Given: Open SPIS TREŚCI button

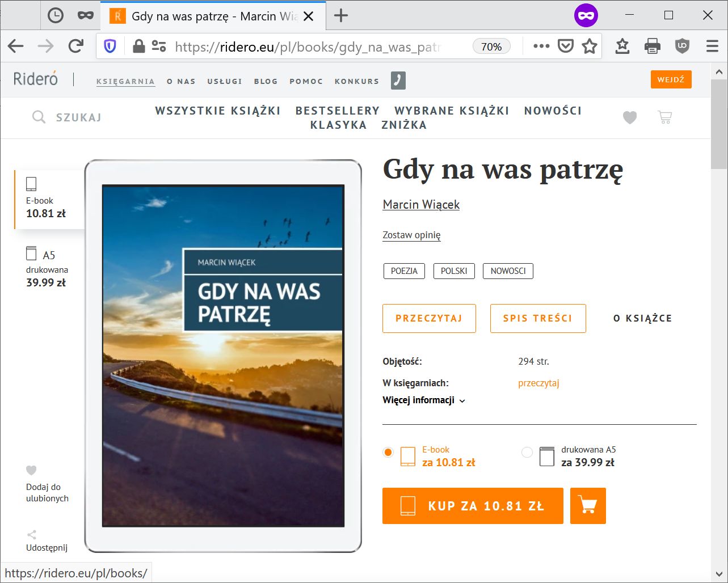Looking at the screenshot, I should coord(538,318).
